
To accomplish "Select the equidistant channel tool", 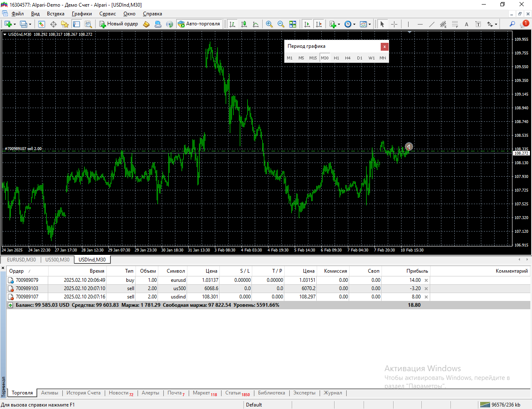I will coord(443,24).
